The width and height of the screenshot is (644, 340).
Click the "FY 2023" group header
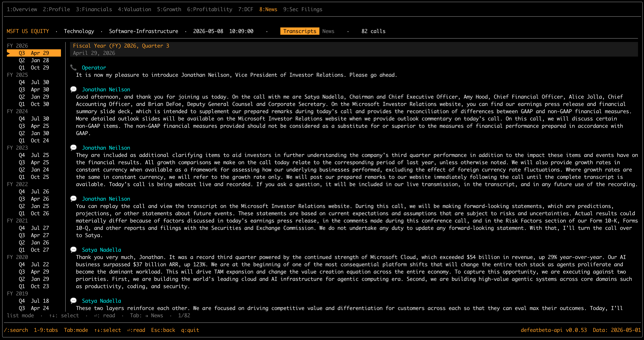click(17, 148)
